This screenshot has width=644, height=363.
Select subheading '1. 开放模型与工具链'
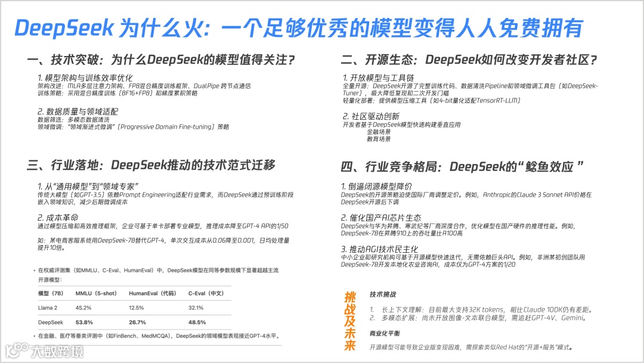click(378, 77)
